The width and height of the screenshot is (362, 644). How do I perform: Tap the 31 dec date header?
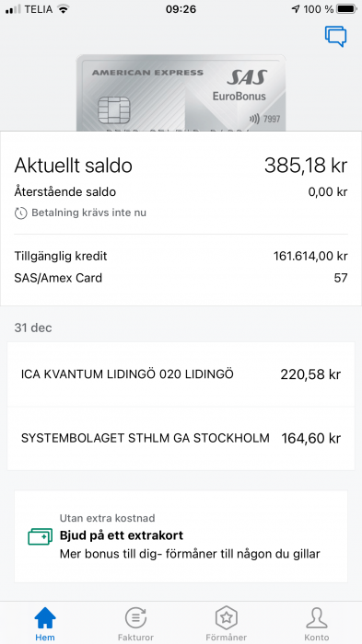tap(33, 328)
